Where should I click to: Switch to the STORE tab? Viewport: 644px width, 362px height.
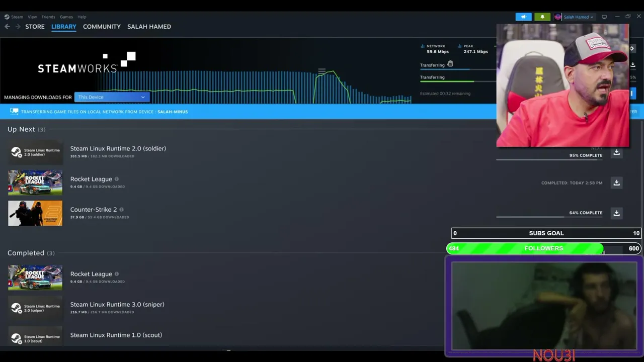tap(35, 27)
